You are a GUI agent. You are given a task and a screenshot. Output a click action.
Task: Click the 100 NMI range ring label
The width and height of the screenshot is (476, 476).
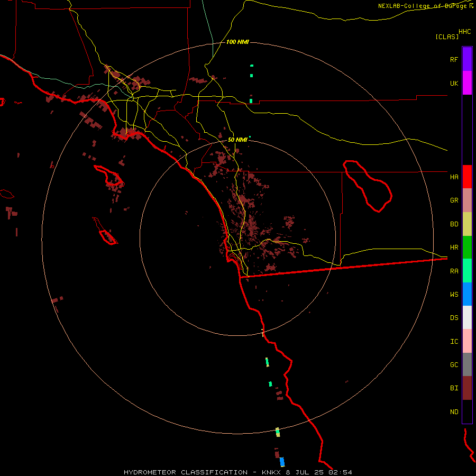click(237, 42)
